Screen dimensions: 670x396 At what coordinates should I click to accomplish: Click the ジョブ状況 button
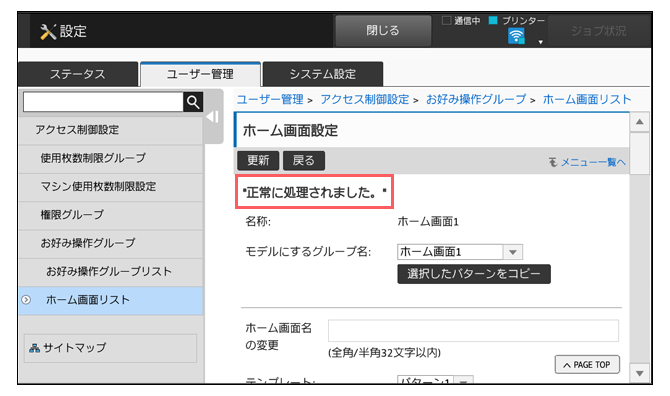click(598, 31)
